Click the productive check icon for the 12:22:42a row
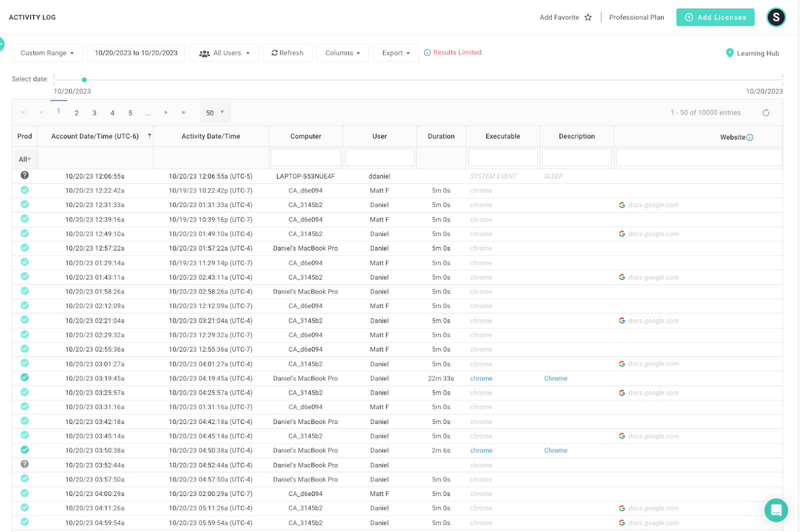This screenshot has width=800, height=532. pyautogui.click(x=24, y=189)
